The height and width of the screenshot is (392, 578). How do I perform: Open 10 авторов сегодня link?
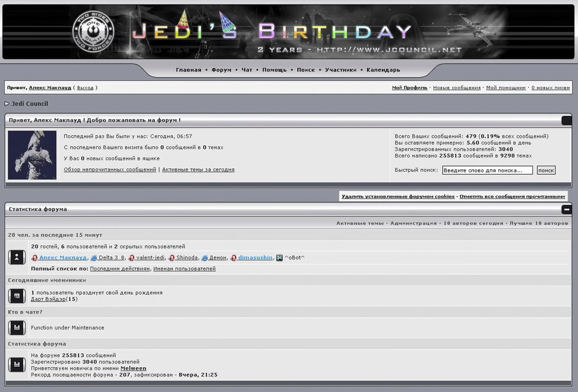pyautogui.click(x=473, y=223)
